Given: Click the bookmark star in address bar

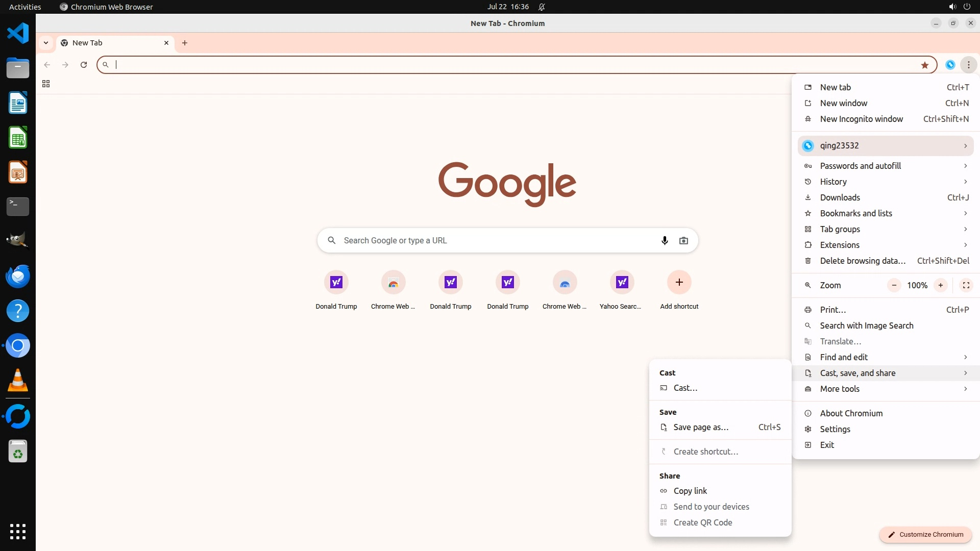Looking at the screenshot, I should pyautogui.click(x=924, y=65).
